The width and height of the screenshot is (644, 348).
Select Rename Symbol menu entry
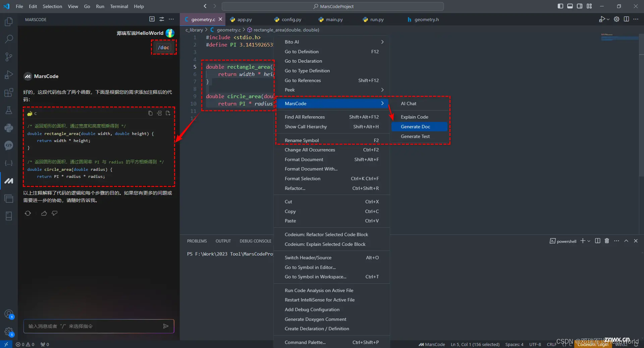click(x=332, y=140)
